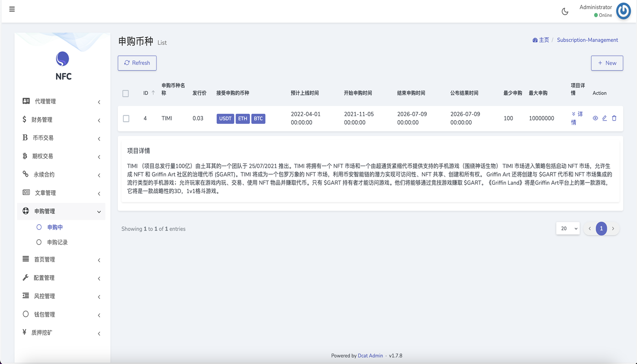
Task: Sort by ID column arrow icon
Action: click(x=153, y=93)
